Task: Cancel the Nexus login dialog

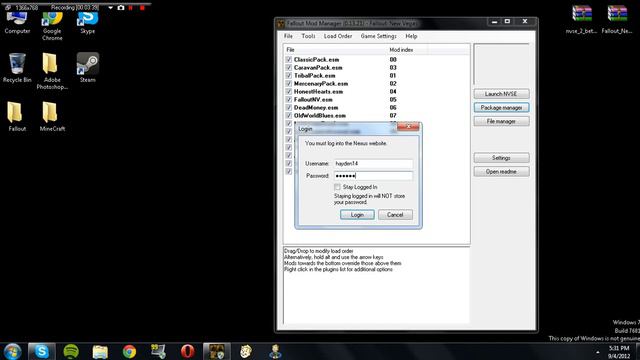Action: [x=395, y=215]
